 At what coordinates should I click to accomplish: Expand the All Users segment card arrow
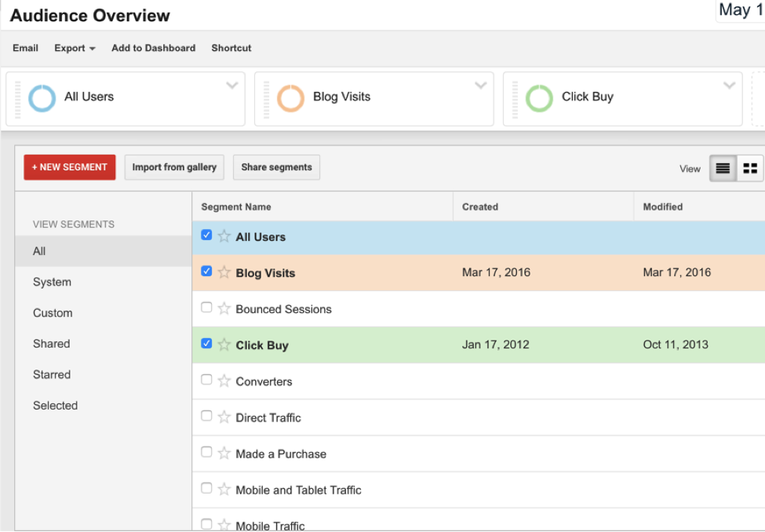point(232,86)
